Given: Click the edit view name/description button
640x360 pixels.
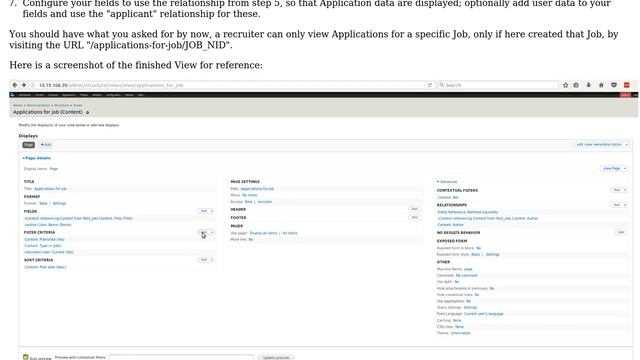Looking at the screenshot, I should pos(599,144).
